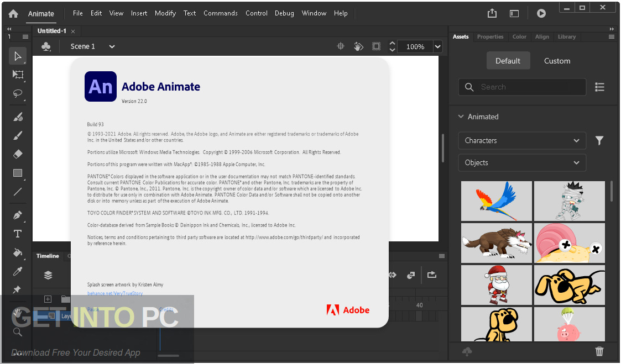The image size is (621, 364).
Task: Open the Debug menu
Action: click(284, 13)
